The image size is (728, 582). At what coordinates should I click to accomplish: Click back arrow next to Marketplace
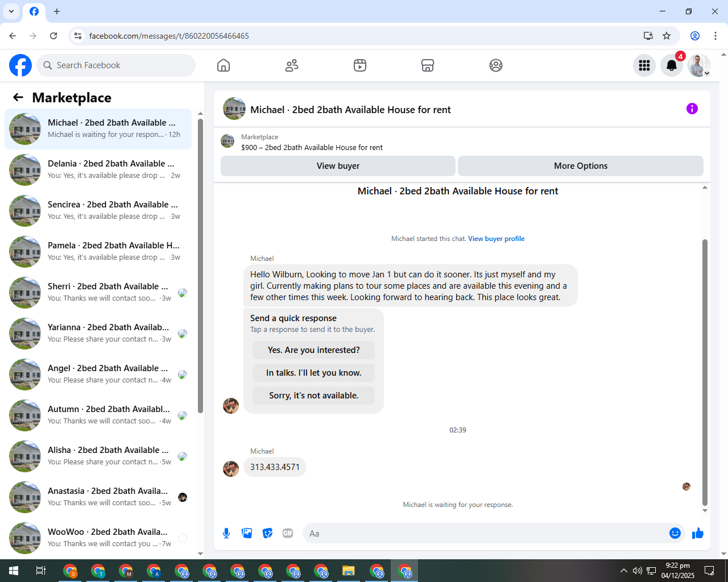[x=18, y=97]
